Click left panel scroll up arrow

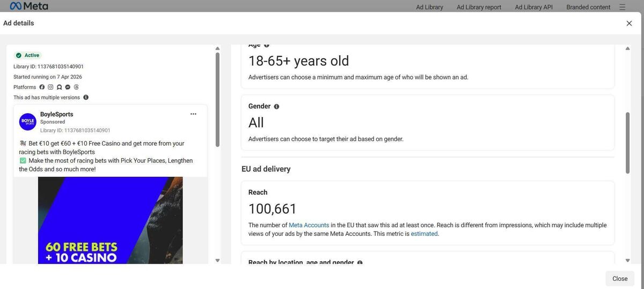click(x=217, y=48)
